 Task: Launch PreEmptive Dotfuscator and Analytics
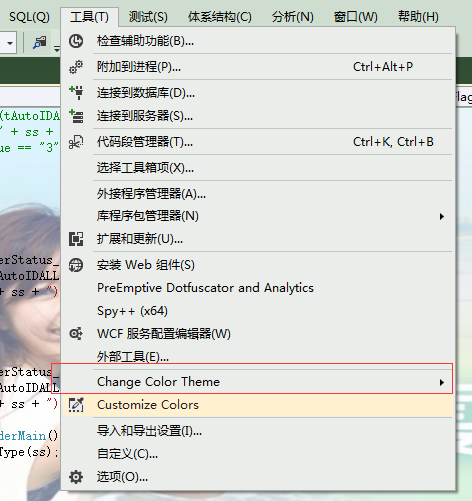(257, 288)
